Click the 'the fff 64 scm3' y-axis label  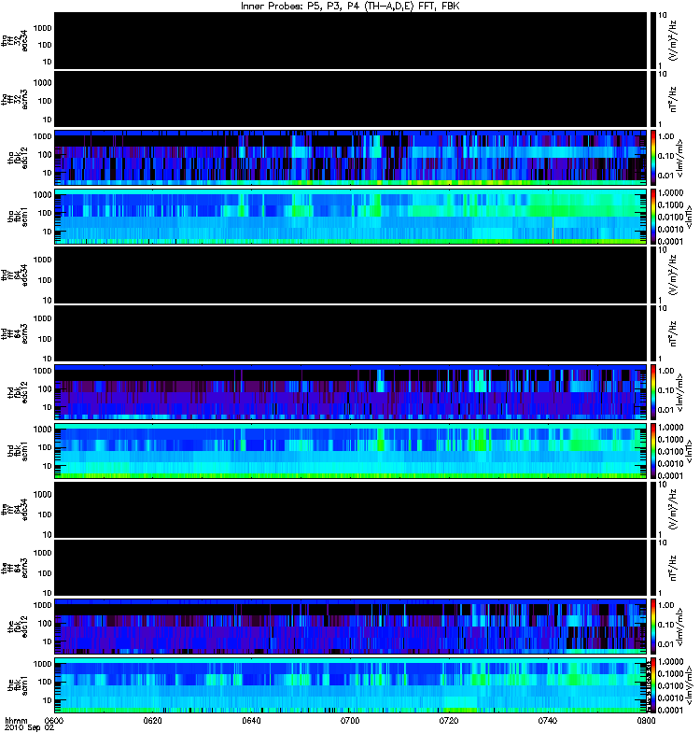pos(14,568)
